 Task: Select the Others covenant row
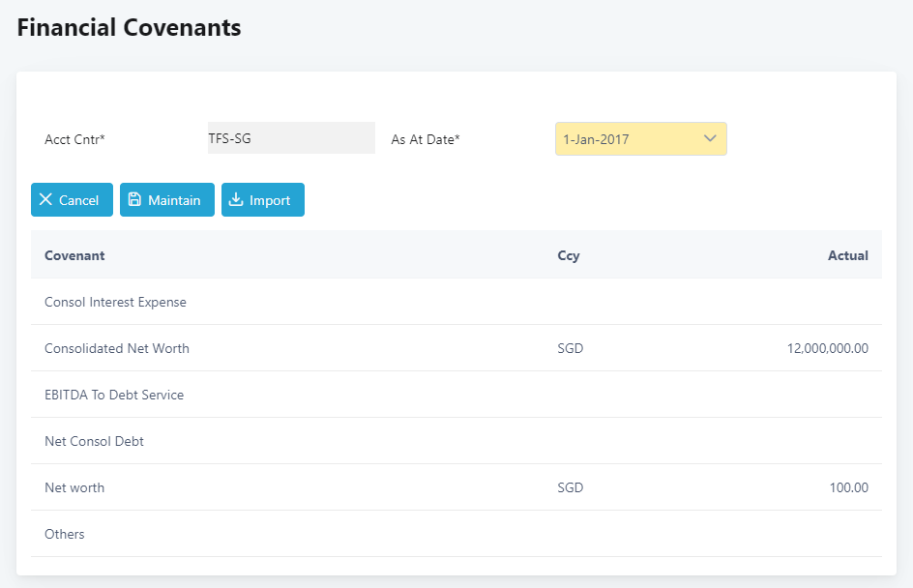(65, 534)
